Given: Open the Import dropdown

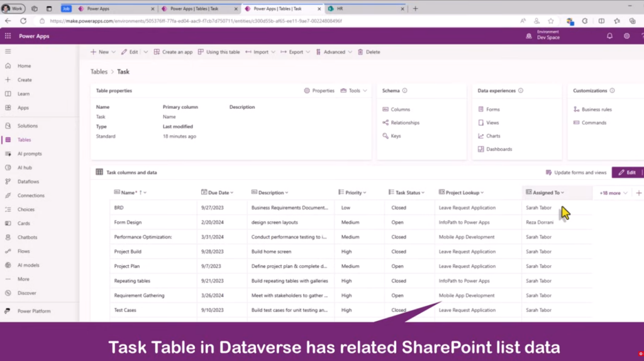Looking at the screenshot, I should click(x=260, y=52).
